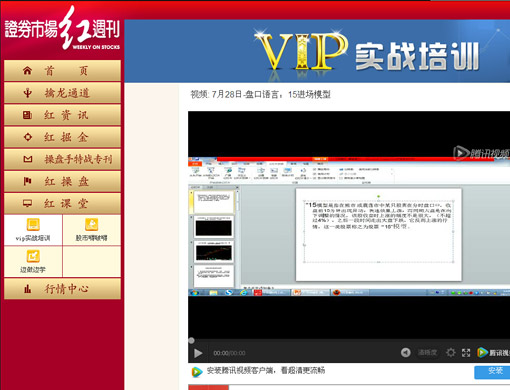Open the 红资讯 news section
Viewport: 510px width, 390px height.
[x=62, y=115]
